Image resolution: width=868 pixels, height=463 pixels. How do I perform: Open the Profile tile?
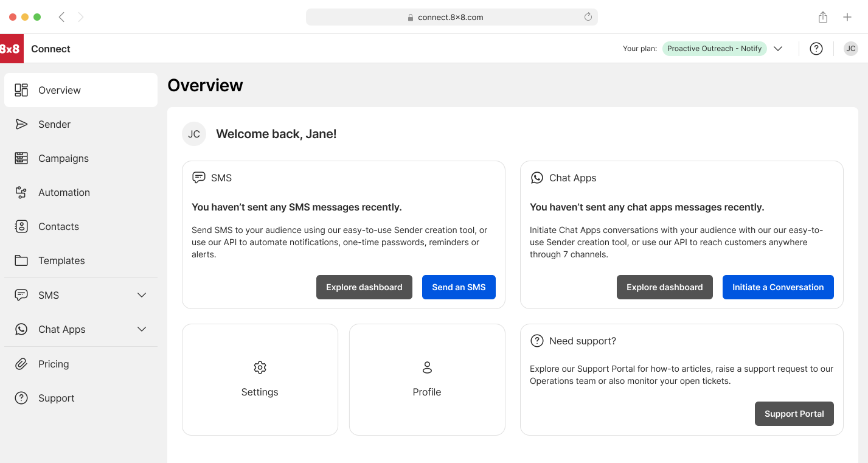(x=427, y=380)
